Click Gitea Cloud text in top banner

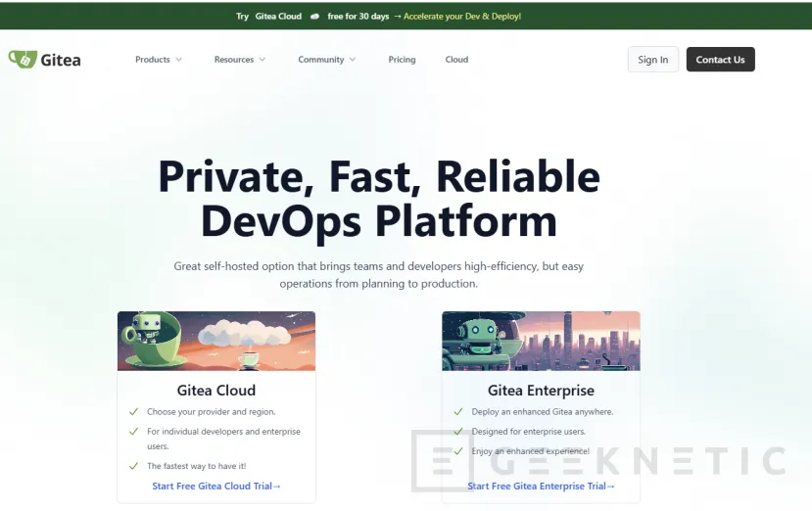coord(278,17)
